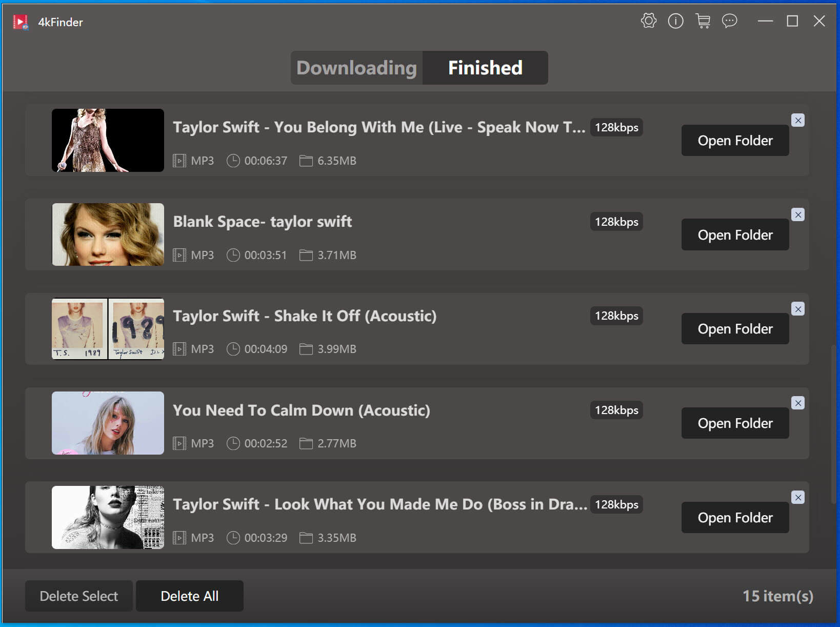
Task: Click the Delete Select button
Action: point(79,596)
